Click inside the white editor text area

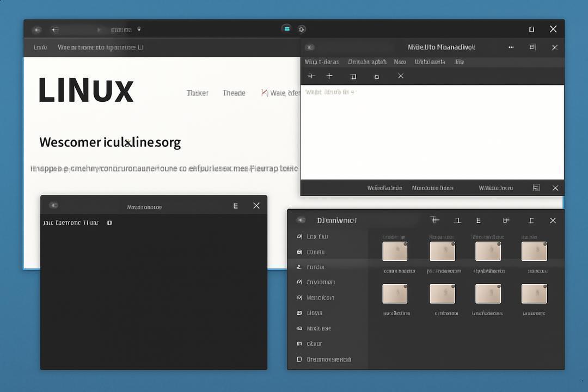[432, 132]
